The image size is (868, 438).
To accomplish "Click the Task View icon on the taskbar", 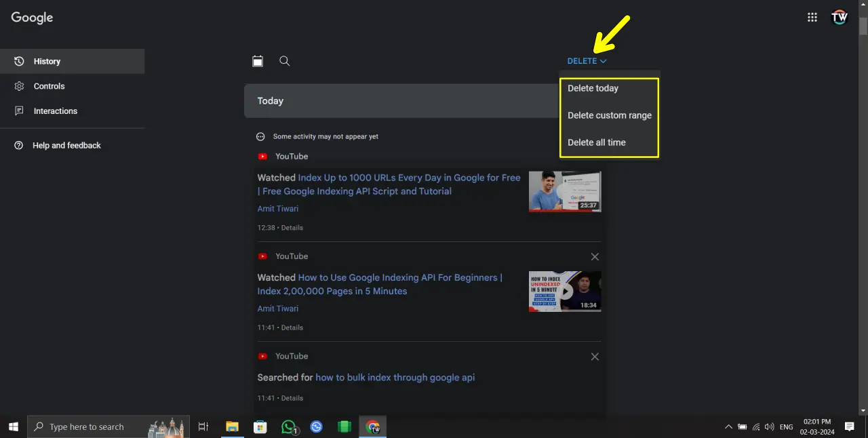I will pos(203,426).
